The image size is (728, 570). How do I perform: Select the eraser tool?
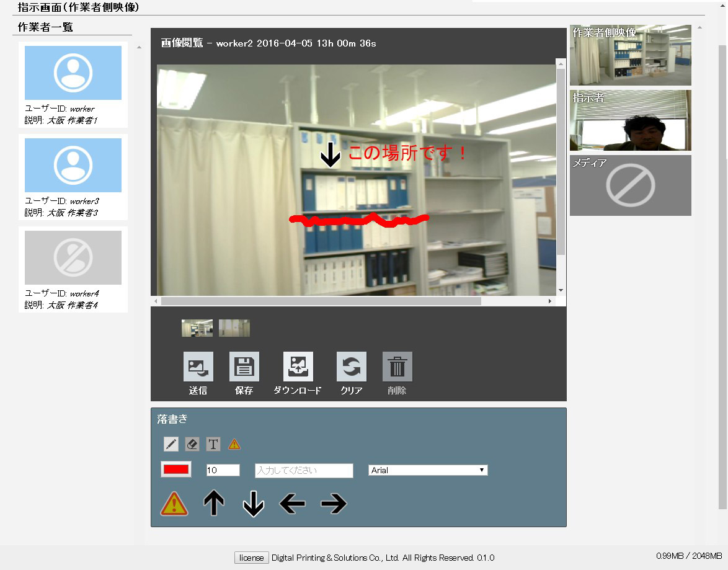pyautogui.click(x=192, y=444)
